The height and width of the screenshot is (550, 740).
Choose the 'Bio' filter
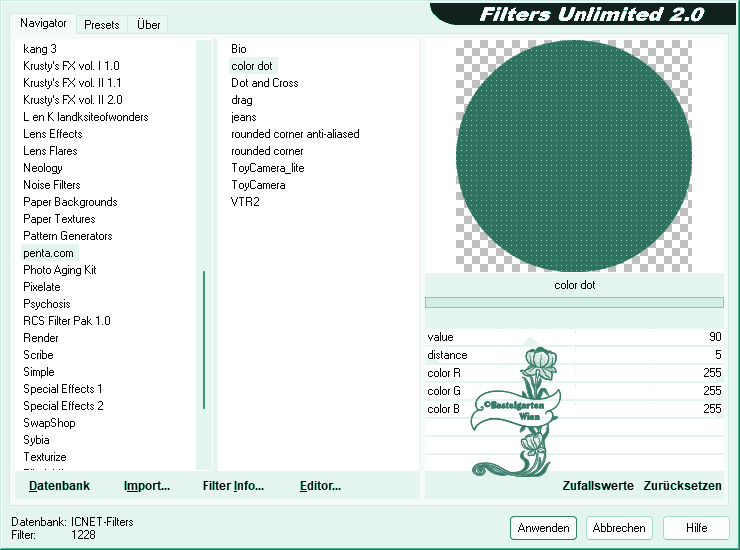239,49
